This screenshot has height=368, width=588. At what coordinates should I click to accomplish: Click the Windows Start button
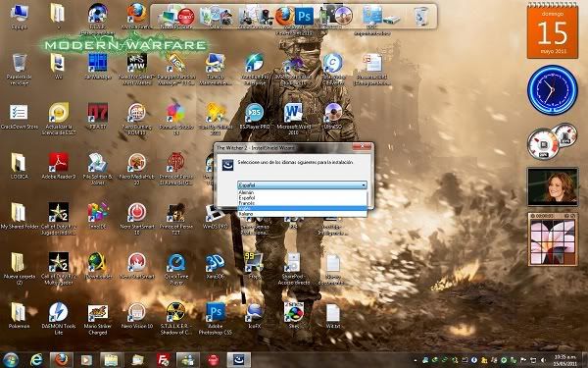tap(11, 360)
